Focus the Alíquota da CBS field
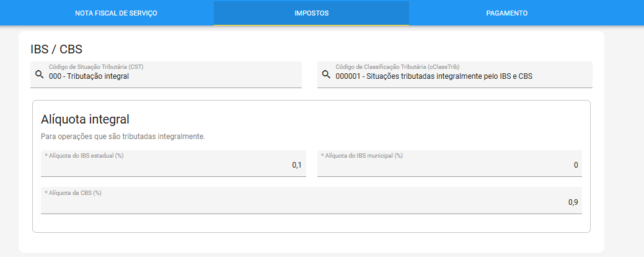The width and height of the screenshot is (644, 257). pos(311,201)
